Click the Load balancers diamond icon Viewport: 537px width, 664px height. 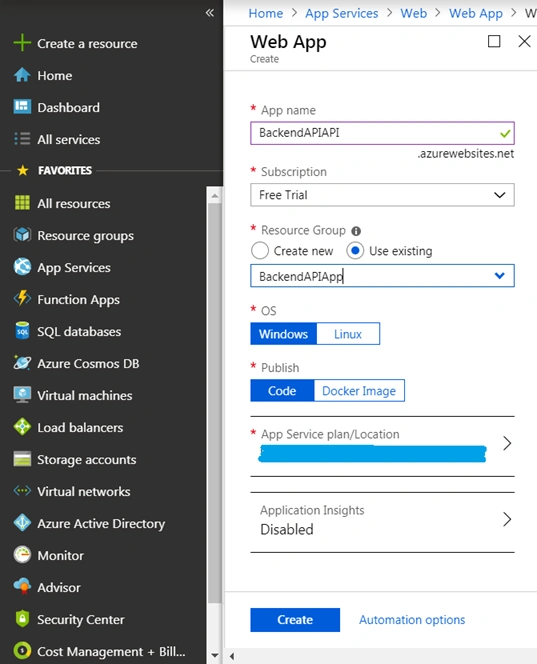tap(22, 427)
